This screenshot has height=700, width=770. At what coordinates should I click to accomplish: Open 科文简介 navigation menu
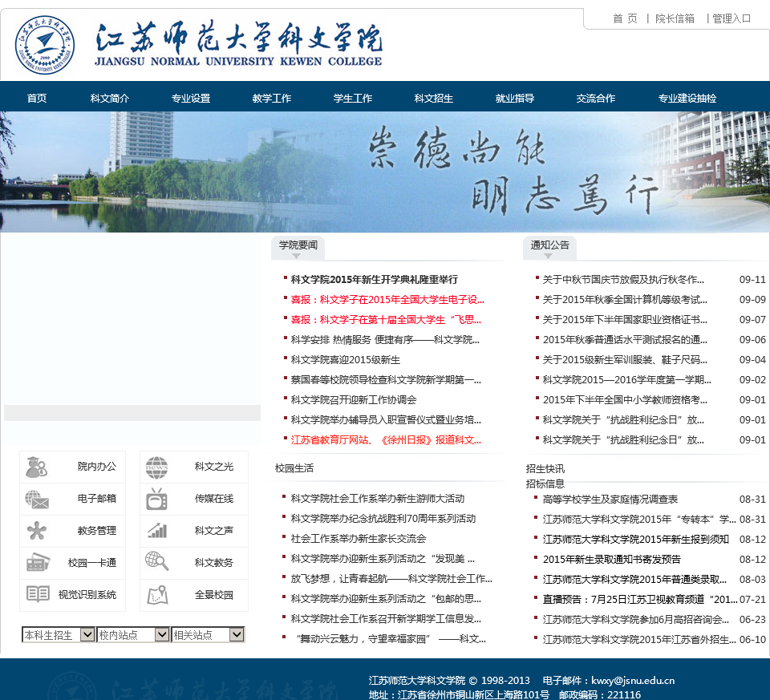click(110, 98)
